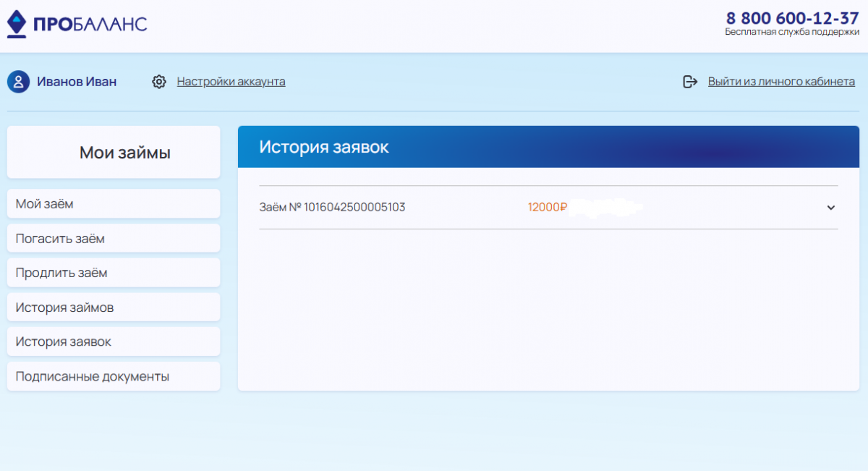Expand loan № 1016042500005103 chevron
Image resolution: width=868 pixels, height=471 pixels.
pos(830,208)
